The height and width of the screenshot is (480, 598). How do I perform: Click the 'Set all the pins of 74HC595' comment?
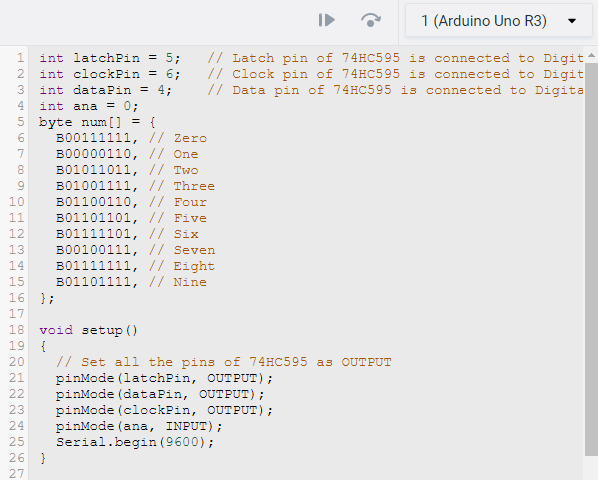(x=224, y=362)
